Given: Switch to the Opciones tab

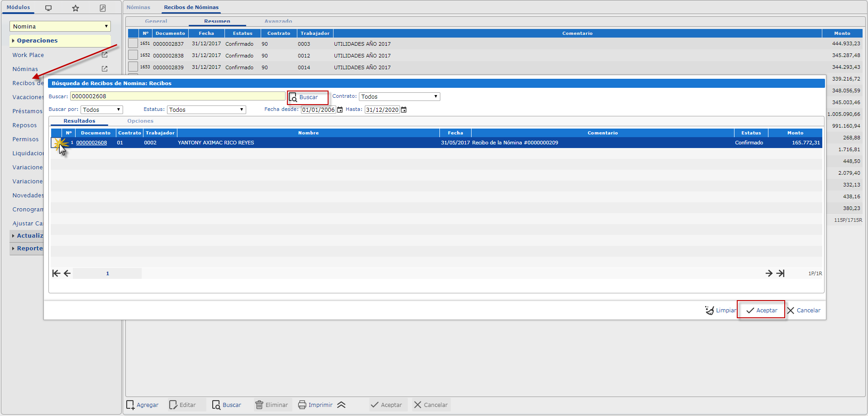Looking at the screenshot, I should [140, 121].
